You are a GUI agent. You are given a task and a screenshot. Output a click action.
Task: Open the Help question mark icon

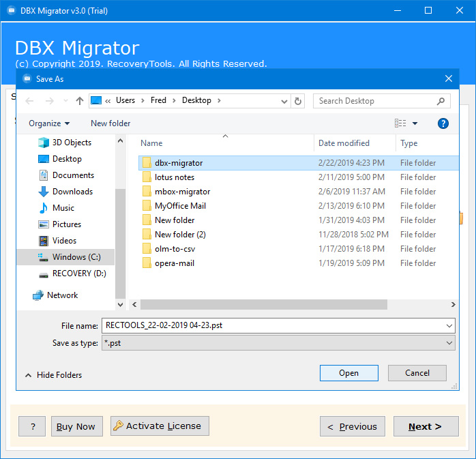tap(443, 123)
